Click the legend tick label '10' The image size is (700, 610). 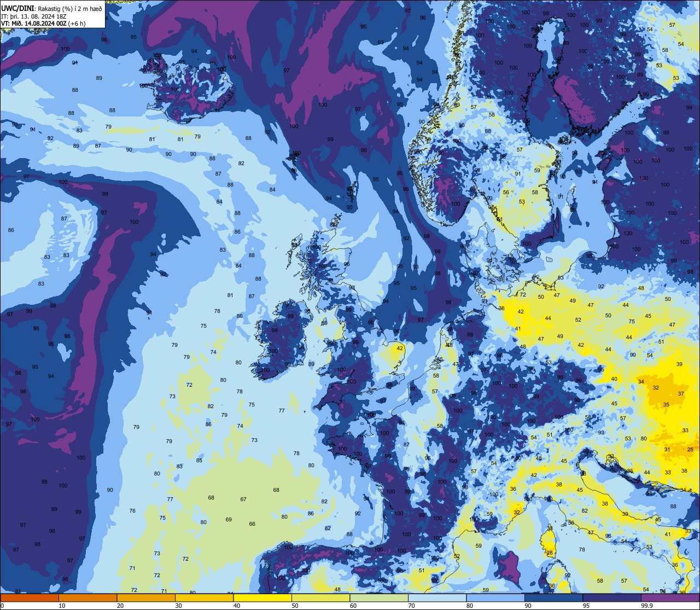(62, 606)
